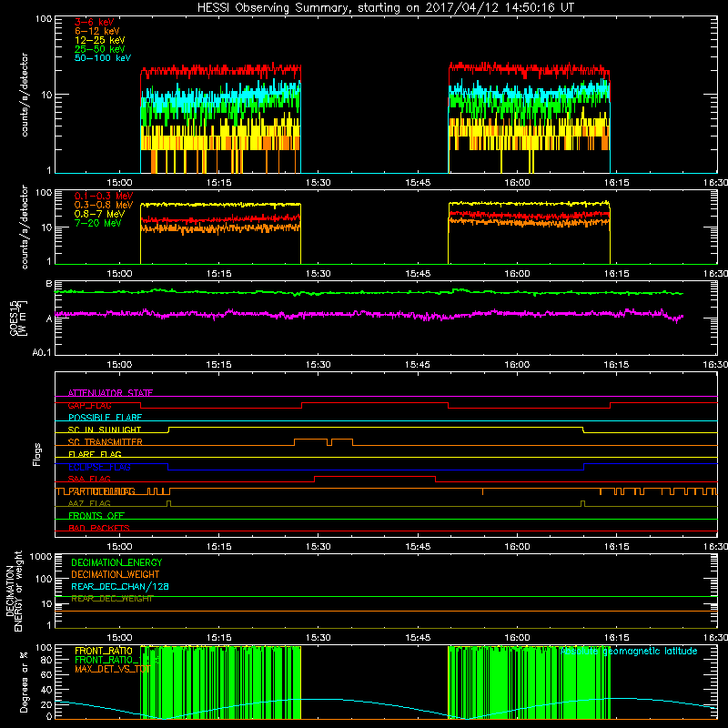Click the DECIMATION_WEIGHT legend label
728x728 pixels.
point(116,574)
